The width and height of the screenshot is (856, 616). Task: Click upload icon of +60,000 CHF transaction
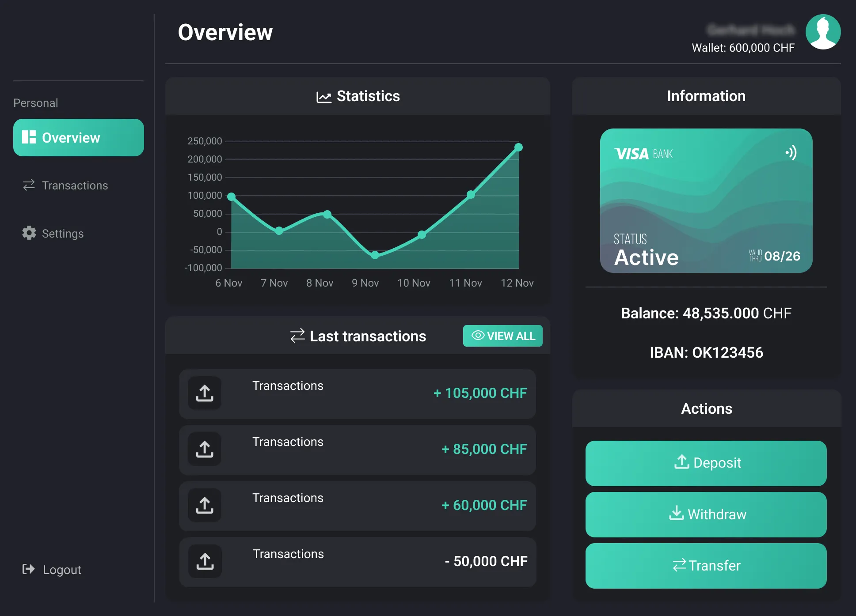[205, 505]
